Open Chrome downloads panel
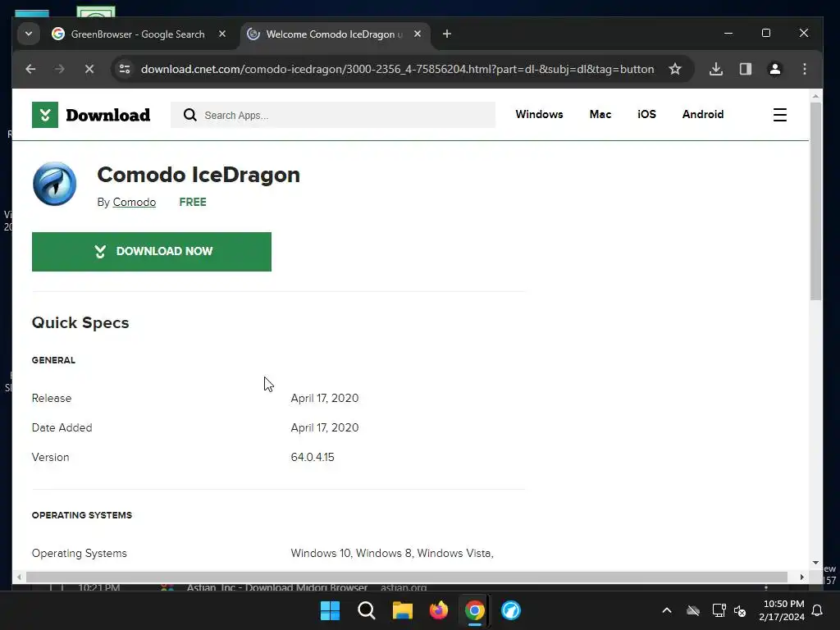The width and height of the screenshot is (840, 630). pyautogui.click(x=715, y=69)
